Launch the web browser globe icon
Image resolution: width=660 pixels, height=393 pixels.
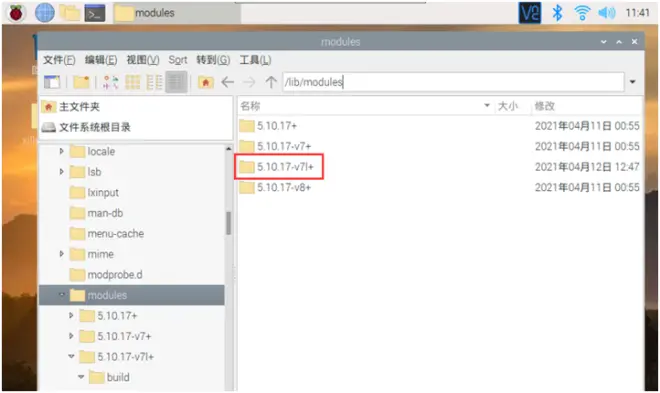44,13
